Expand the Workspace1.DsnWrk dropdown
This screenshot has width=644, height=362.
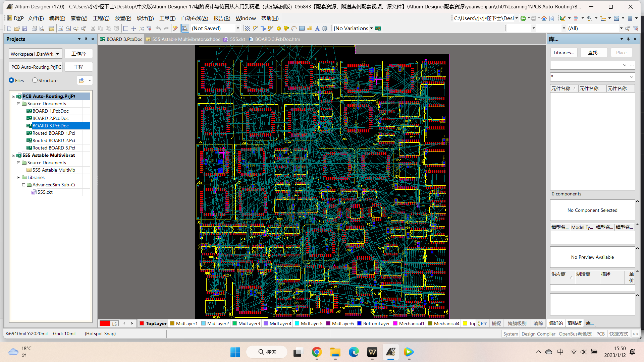pos(57,54)
